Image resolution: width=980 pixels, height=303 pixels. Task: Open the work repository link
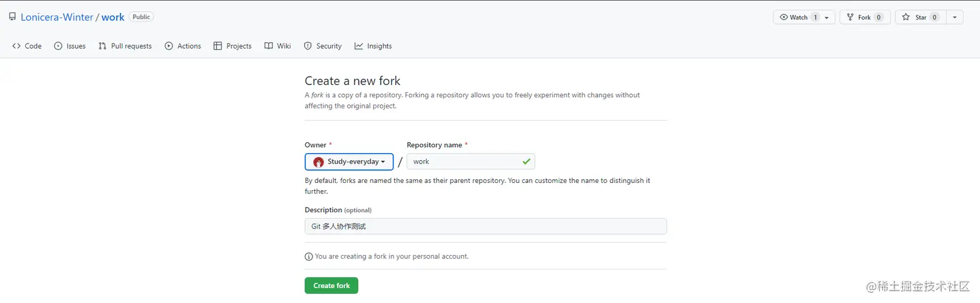pyautogui.click(x=113, y=18)
